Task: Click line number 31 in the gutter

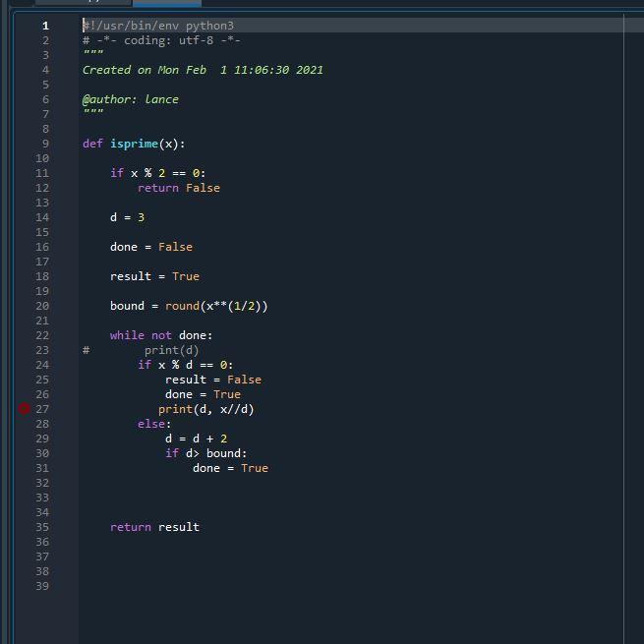Action: 42,468
